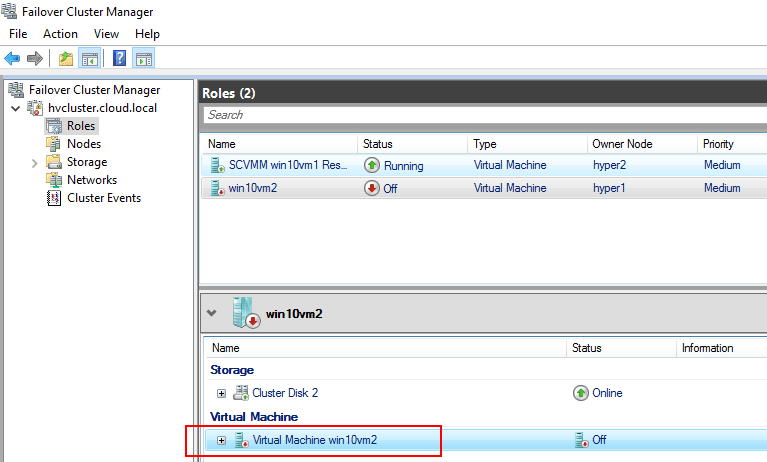Select Roles in the console tree

click(x=81, y=126)
